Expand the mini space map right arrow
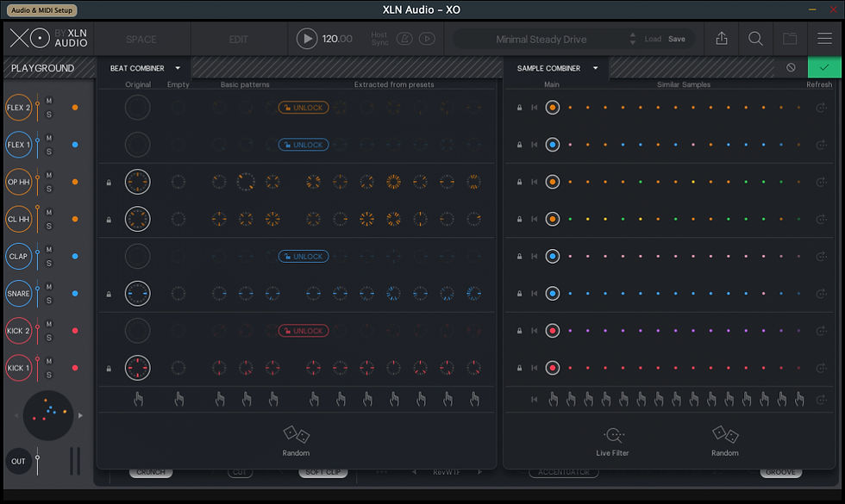The image size is (845, 504). (80, 415)
